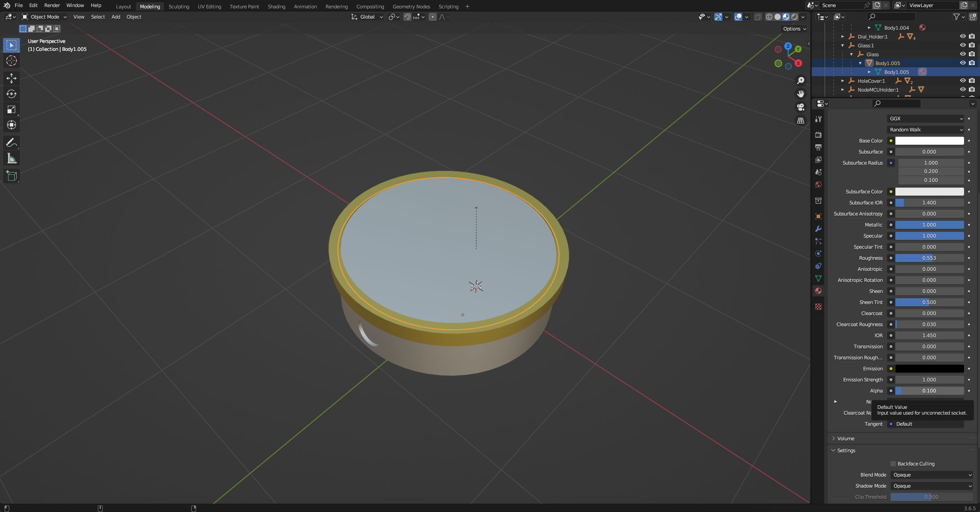Image resolution: width=980 pixels, height=512 pixels.
Task: Click the Roughness slider
Action: pos(930,258)
